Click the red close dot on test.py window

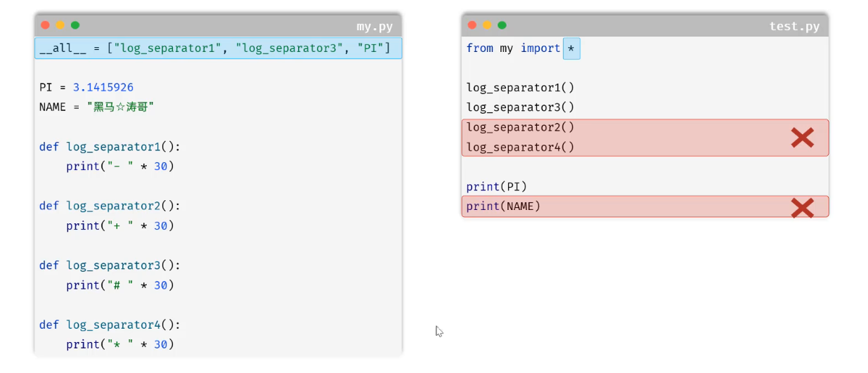[472, 25]
